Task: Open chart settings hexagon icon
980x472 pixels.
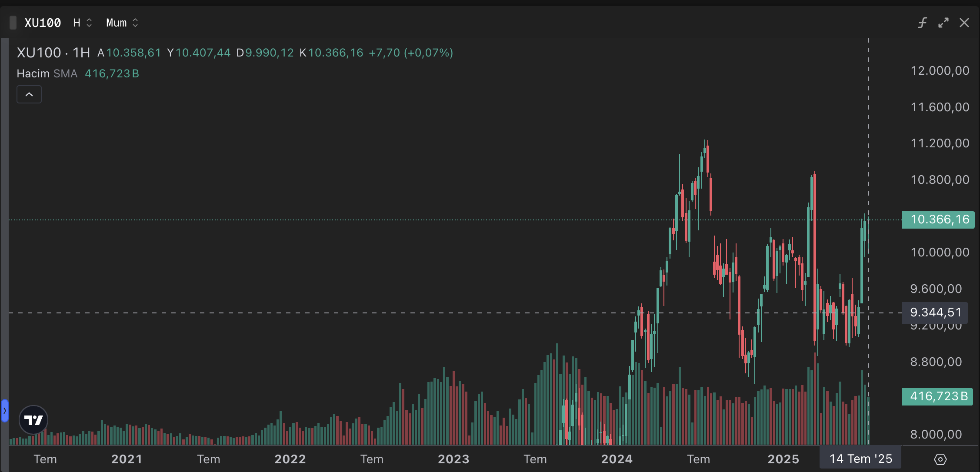Action: pyautogui.click(x=940, y=459)
